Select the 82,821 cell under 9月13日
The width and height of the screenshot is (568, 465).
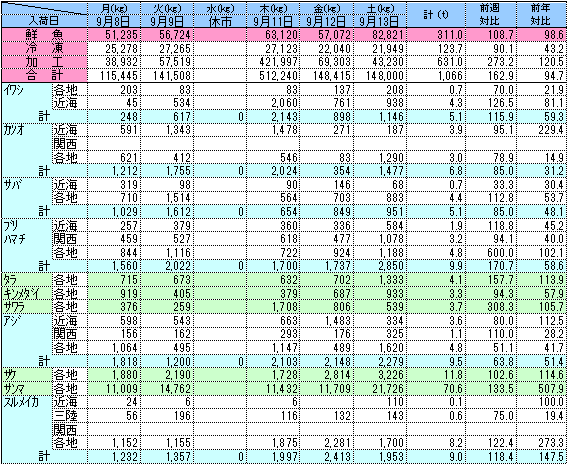click(x=379, y=35)
